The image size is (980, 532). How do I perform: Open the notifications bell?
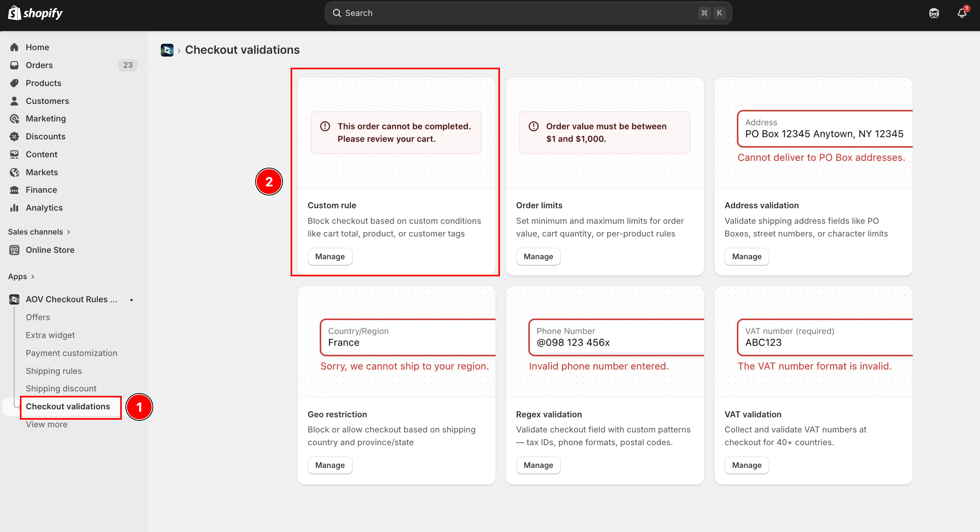coord(962,13)
